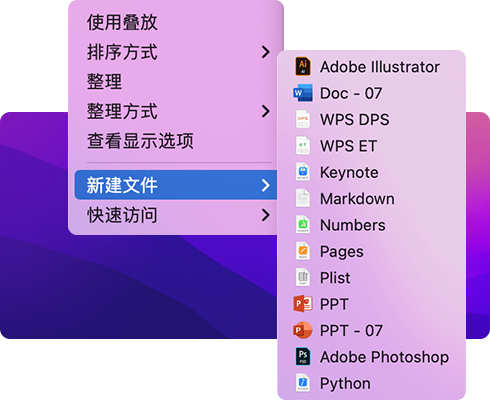Image resolution: width=490 pixels, height=400 pixels.
Task: Select the Keynote file icon
Action: pos(303,172)
